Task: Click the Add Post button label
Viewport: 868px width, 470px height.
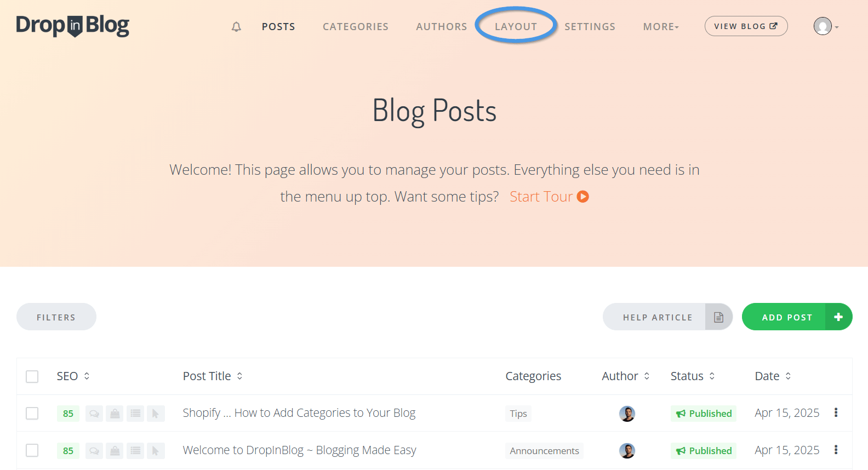Action: [x=787, y=317]
